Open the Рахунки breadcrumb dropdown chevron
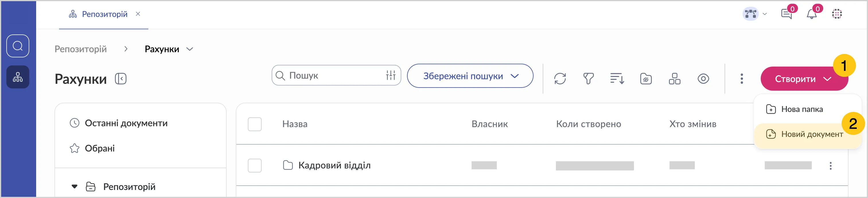 coord(190,49)
